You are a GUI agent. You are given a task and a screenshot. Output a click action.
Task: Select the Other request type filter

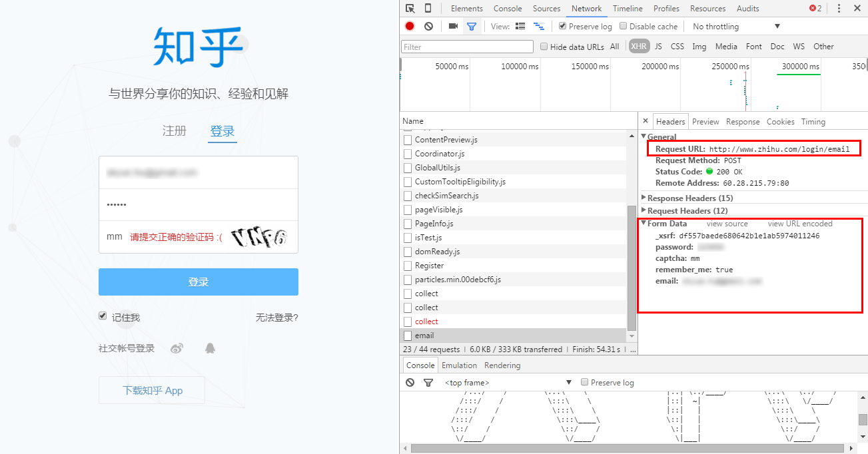tap(823, 47)
